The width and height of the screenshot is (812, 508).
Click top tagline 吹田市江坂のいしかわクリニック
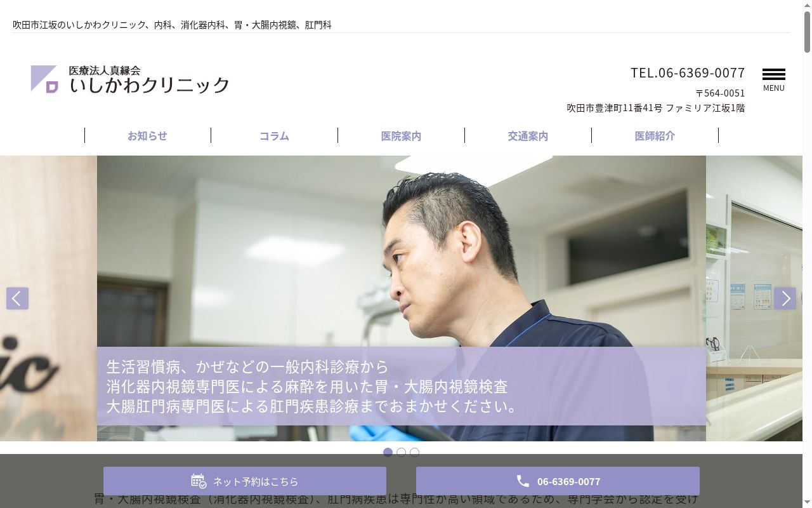79,25
